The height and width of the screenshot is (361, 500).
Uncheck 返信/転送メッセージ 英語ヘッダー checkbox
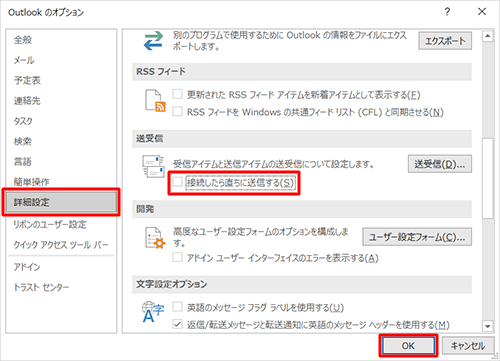click(x=177, y=324)
